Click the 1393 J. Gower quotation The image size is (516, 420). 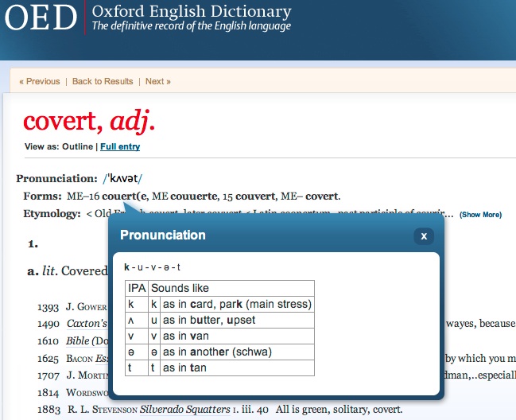point(72,307)
